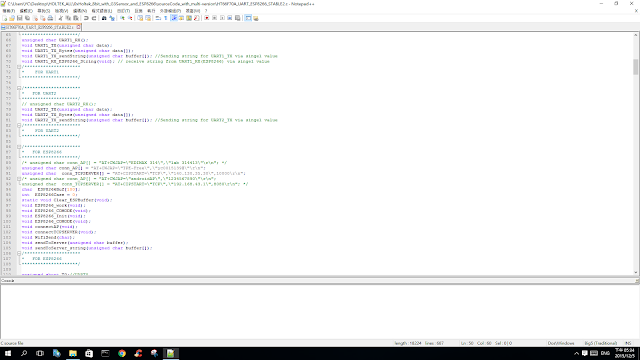Close the Console panel with its X
This screenshot has width=640, height=360.
(637, 281)
